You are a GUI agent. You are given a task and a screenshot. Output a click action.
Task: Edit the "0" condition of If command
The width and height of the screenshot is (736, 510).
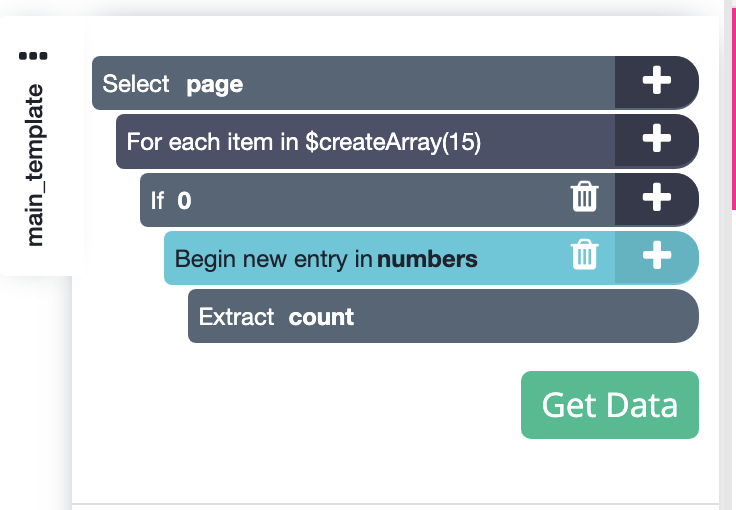point(184,200)
